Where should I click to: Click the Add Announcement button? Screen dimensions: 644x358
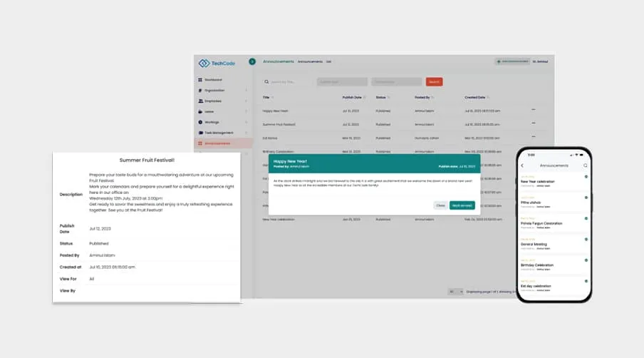coord(512,61)
